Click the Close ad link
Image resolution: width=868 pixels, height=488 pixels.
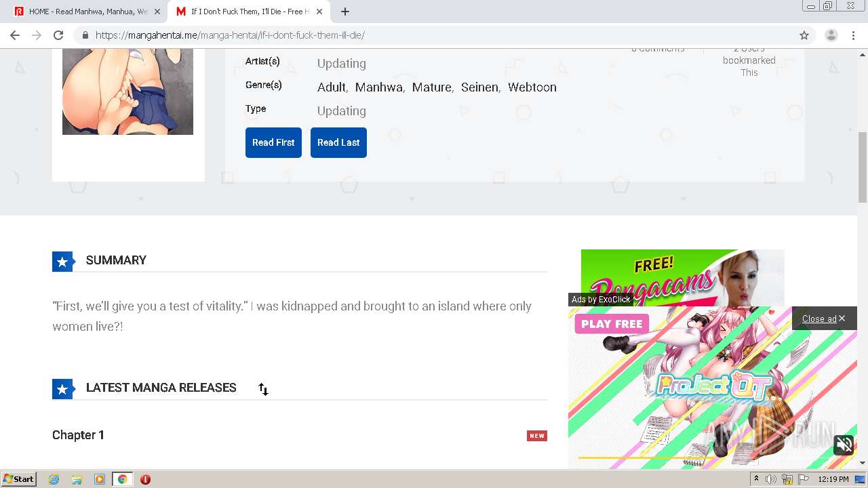[x=823, y=319]
